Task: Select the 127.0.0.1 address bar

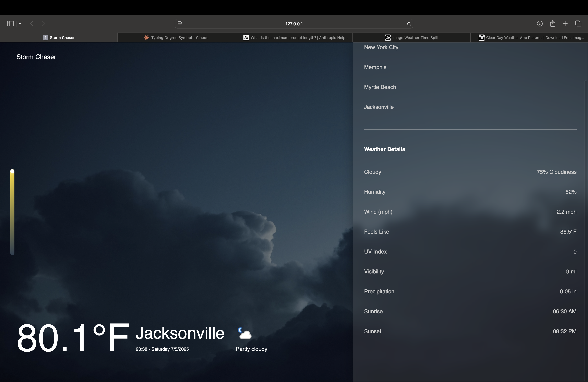Action: click(294, 24)
